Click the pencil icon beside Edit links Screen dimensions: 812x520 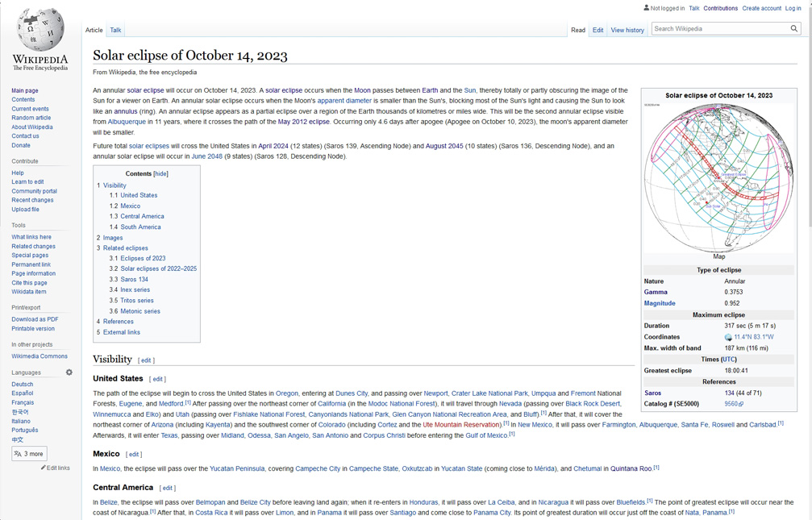[44, 468]
